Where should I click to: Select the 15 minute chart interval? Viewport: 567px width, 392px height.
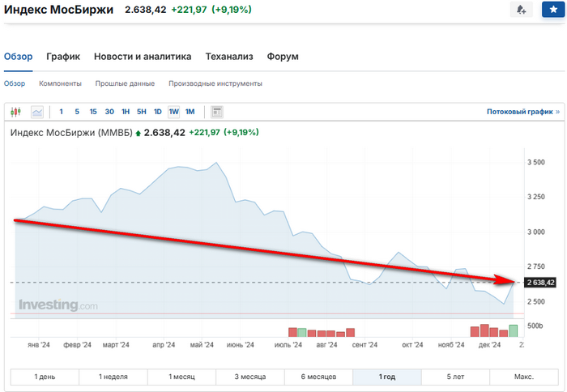93,112
